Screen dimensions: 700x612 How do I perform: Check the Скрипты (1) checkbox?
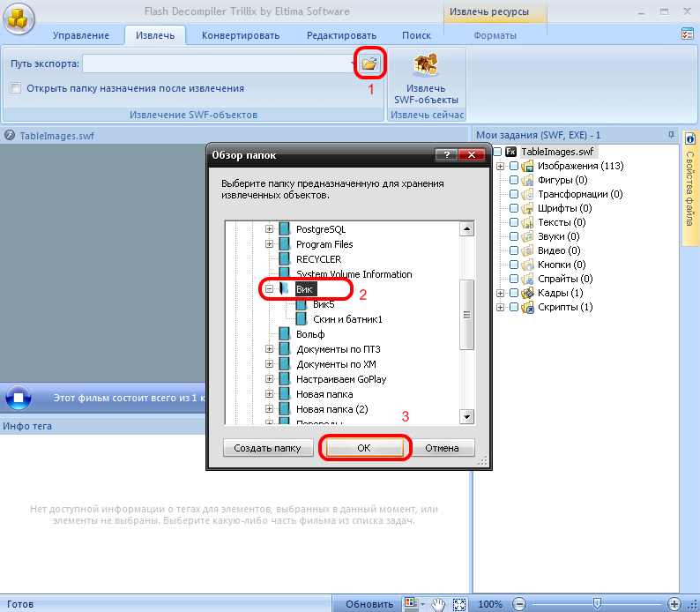514,307
